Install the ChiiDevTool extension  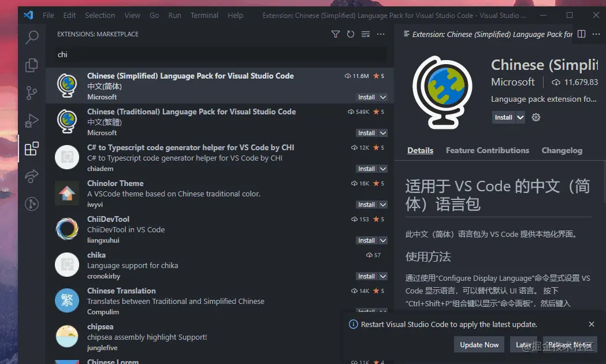coord(366,240)
